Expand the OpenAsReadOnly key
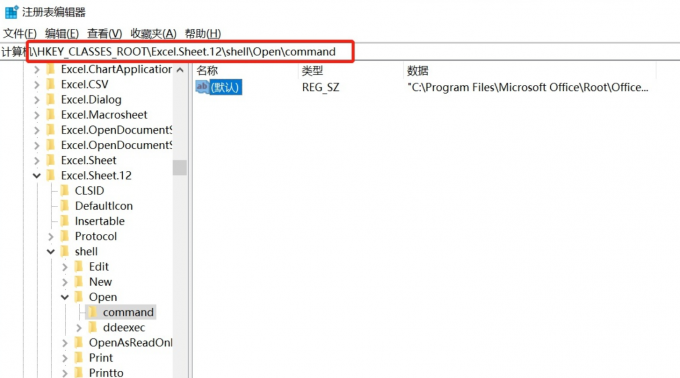Image resolution: width=680 pixels, height=378 pixels. pos(65,342)
